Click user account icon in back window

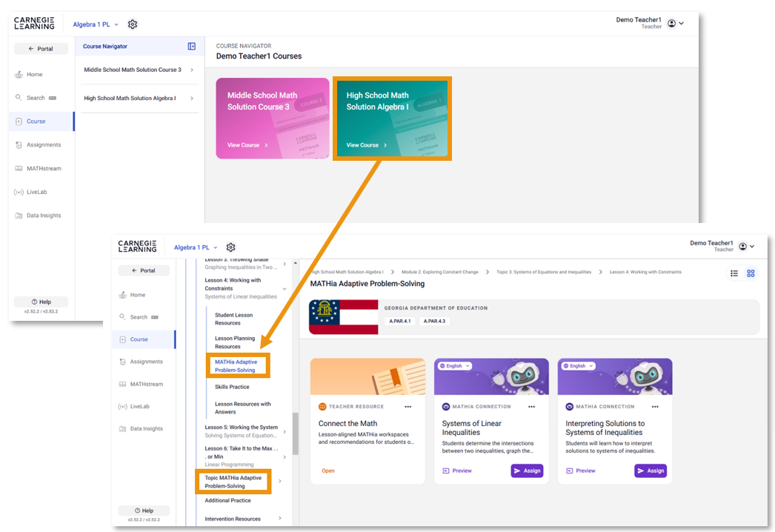point(672,23)
